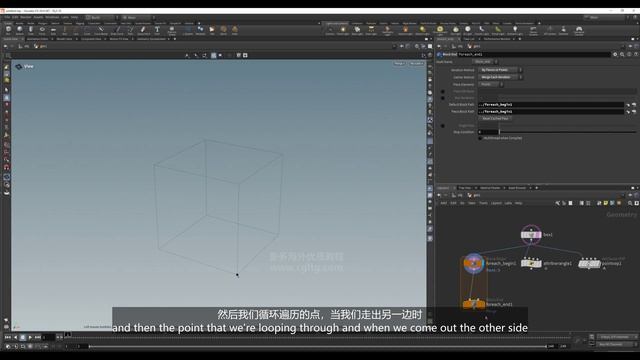Open the Windows menu

[x=52, y=18]
